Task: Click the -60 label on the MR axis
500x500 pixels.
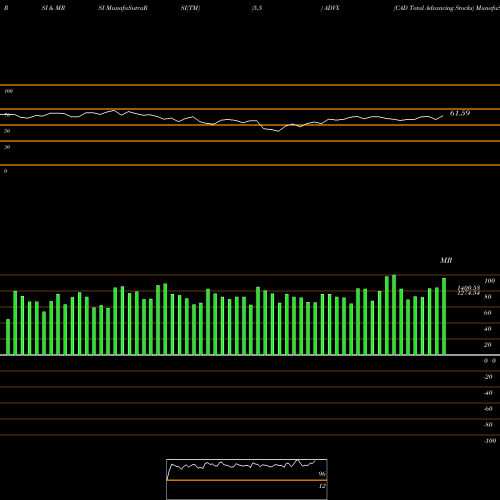Action: [x=488, y=409]
